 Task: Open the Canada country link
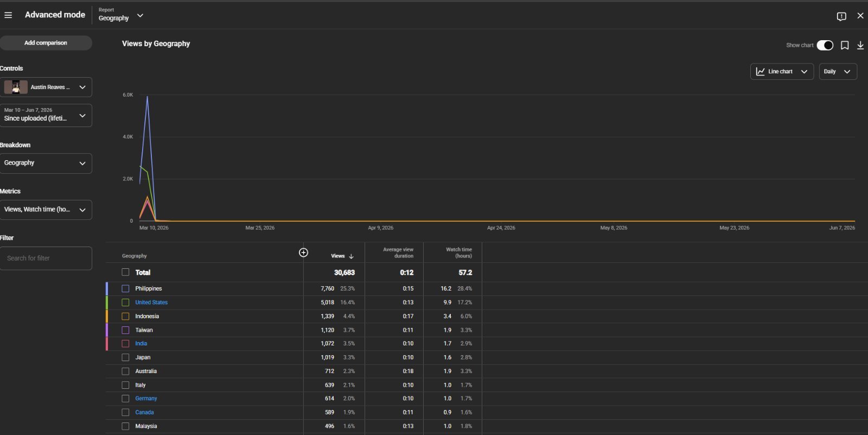[144, 413]
